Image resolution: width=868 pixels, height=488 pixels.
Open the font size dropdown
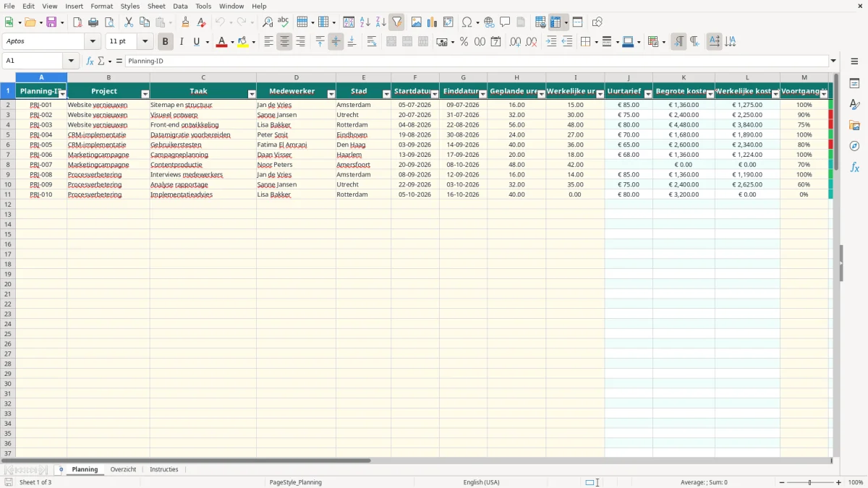(145, 42)
